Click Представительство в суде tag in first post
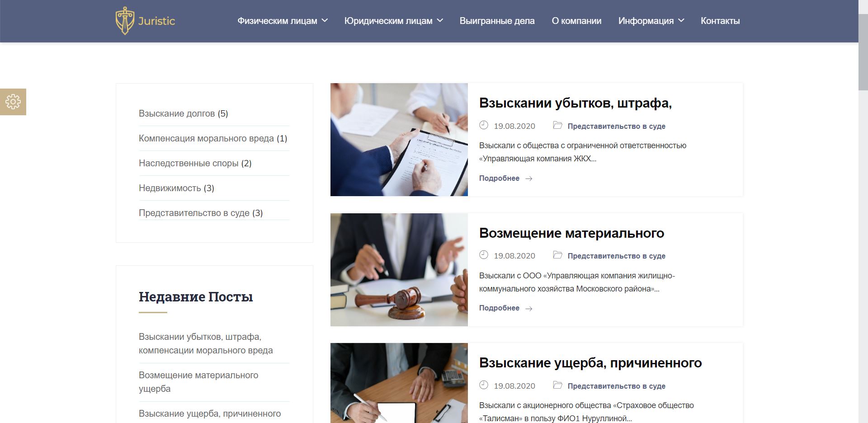The image size is (868, 423). [x=617, y=126]
